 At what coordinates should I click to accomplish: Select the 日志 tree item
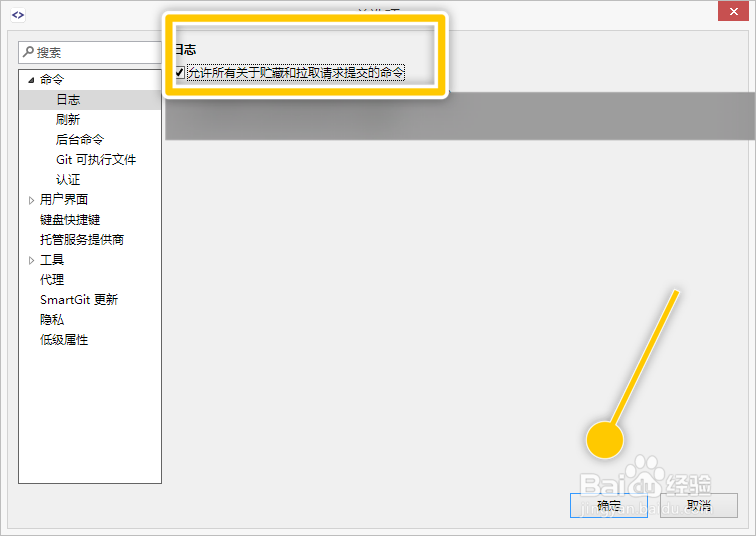[x=68, y=100]
